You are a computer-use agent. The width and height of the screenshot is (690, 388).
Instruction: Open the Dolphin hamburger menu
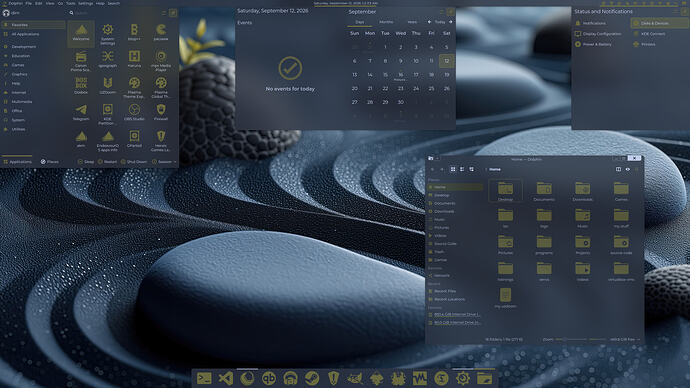pos(637,169)
